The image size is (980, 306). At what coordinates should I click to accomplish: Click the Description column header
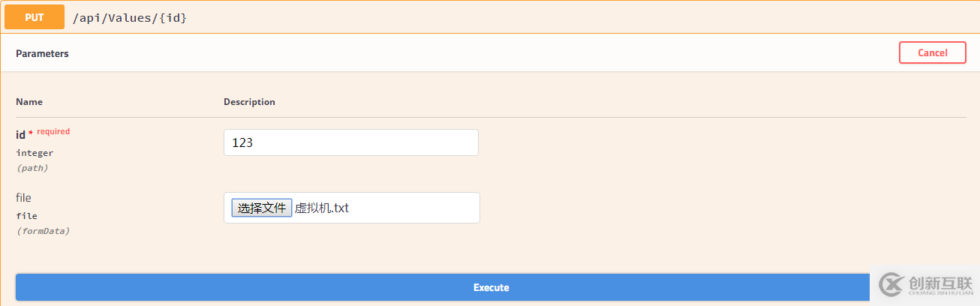point(249,101)
